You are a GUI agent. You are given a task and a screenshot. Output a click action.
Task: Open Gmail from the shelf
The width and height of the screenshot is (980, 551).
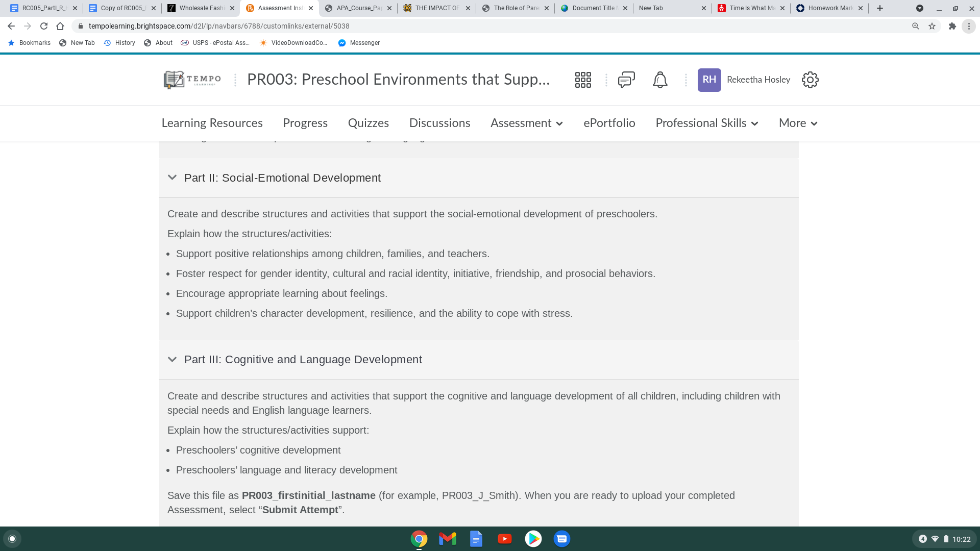448,539
